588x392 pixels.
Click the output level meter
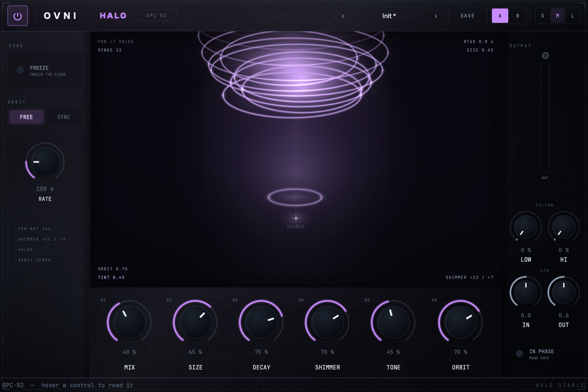coord(545,117)
